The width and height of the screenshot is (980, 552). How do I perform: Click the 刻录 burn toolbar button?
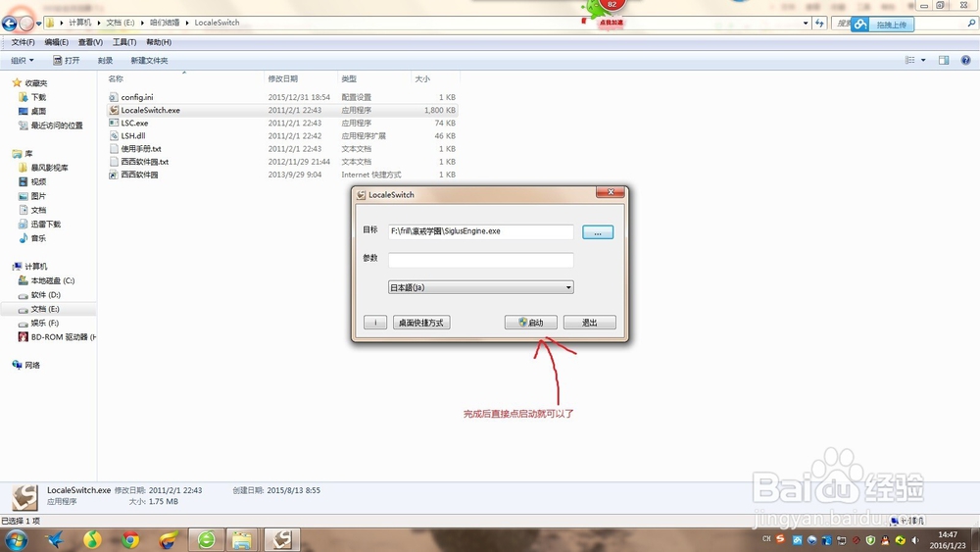(105, 61)
